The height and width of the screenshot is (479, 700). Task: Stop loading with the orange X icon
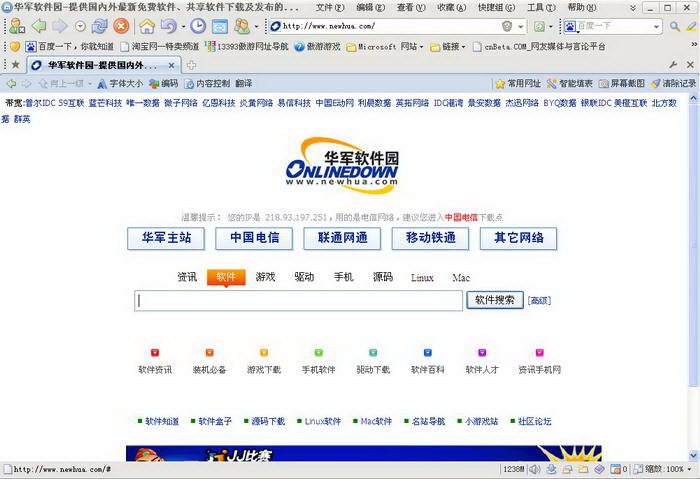[121, 26]
